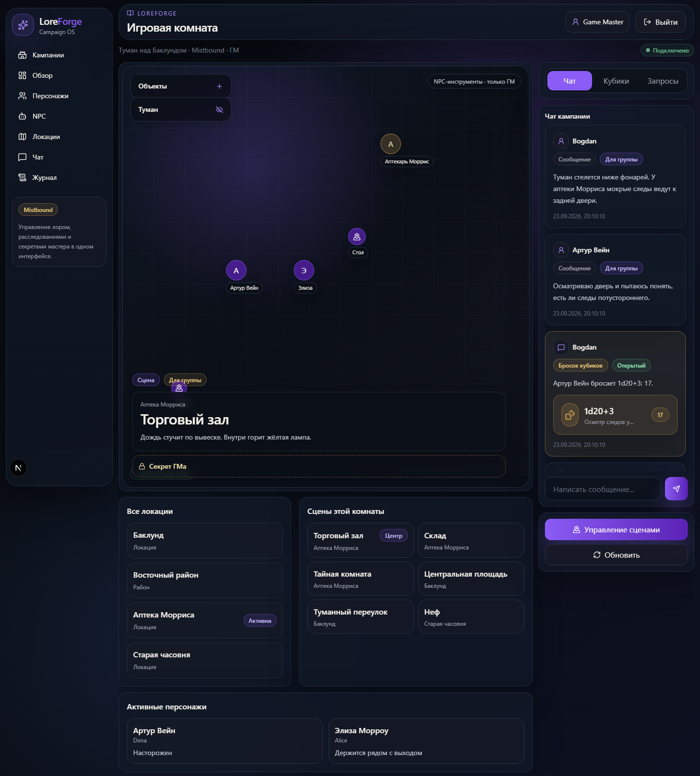Open Центральная площадь scene card
Screen dimensions: 700x776
pos(471,579)
